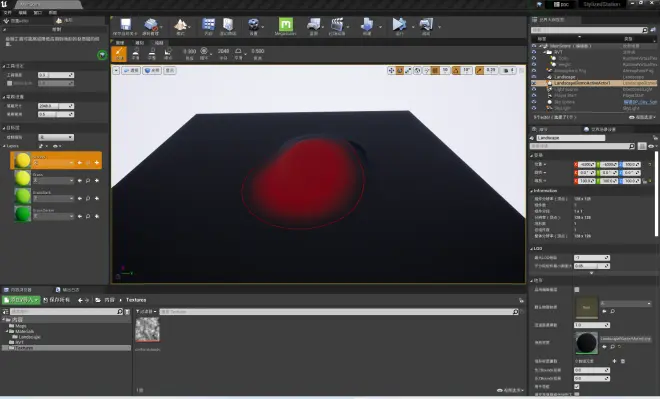This screenshot has height=399, width=660.
Task: Toggle visibility eye for SkyLight actor
Action: pyautogui.click(x=534, y=108)
